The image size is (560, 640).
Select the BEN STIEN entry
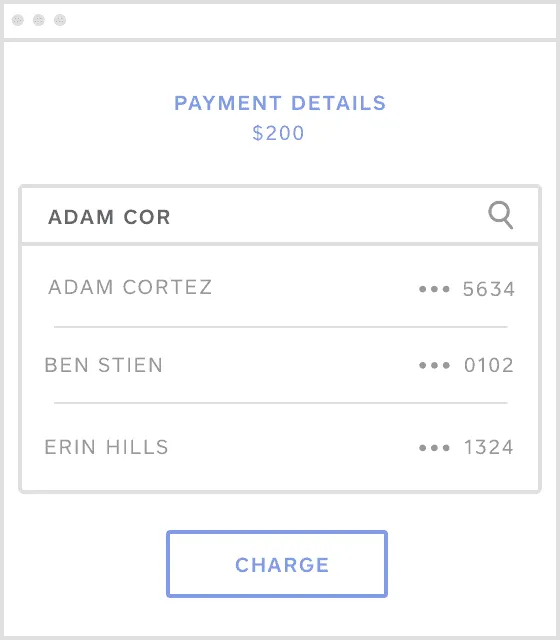click(280, 365)
